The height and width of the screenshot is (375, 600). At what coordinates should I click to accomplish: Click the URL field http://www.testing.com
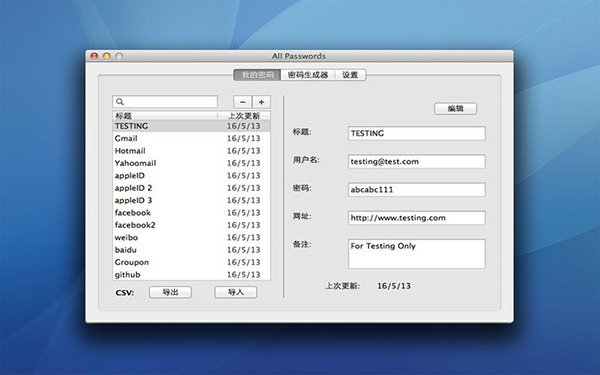(x=417, y=218)
